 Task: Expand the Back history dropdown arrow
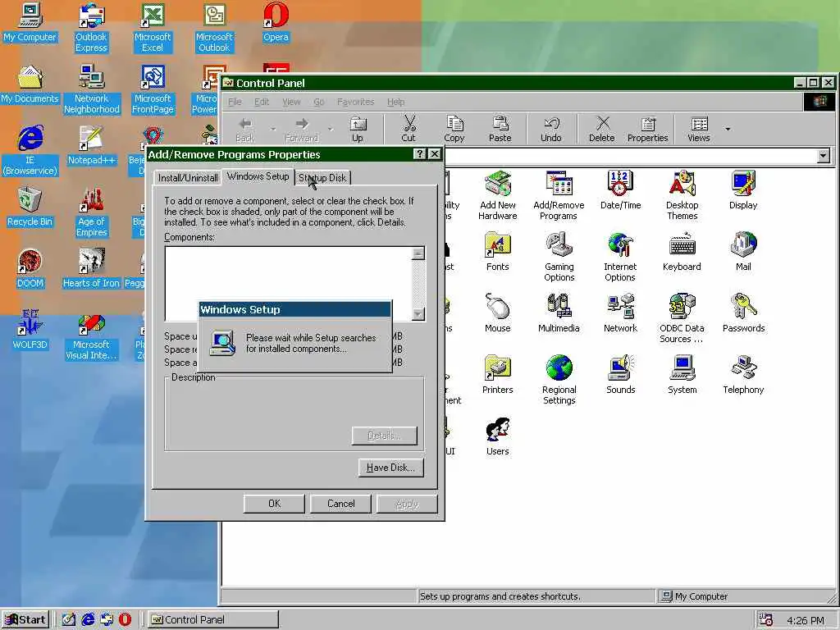pyautogui.click(x=273, y=129)
